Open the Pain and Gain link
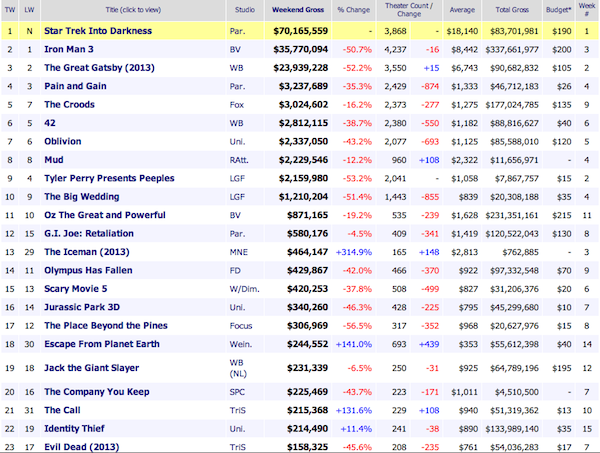This screenshot has width=600, height=453. coord(75,86)
